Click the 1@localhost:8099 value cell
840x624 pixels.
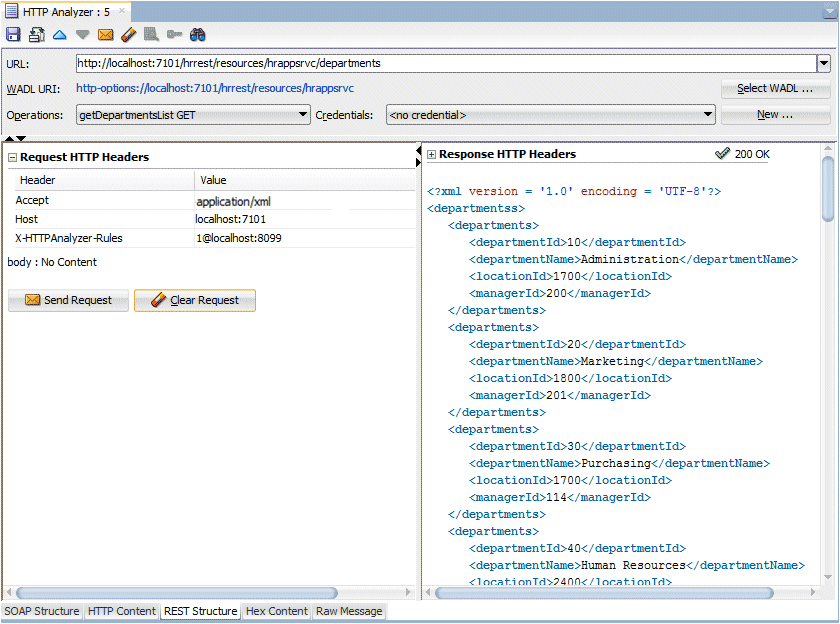[x=238, y=238]
